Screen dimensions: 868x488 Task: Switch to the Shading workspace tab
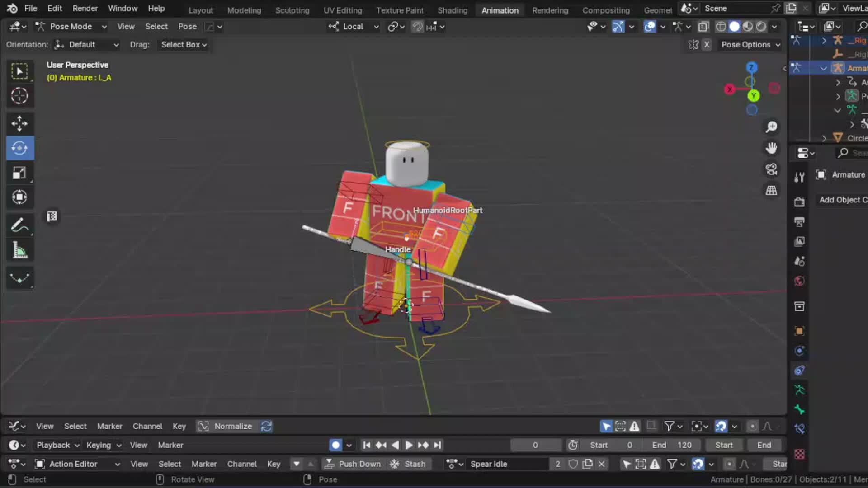452,10
